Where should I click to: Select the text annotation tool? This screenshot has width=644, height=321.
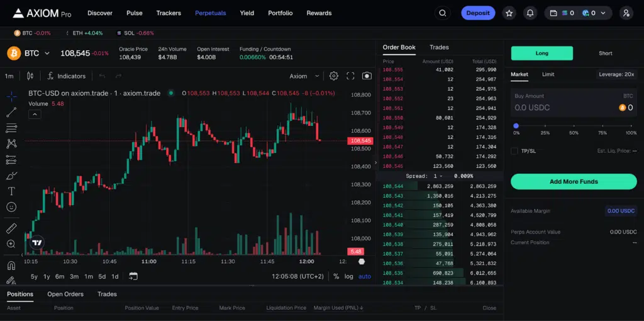11,191
